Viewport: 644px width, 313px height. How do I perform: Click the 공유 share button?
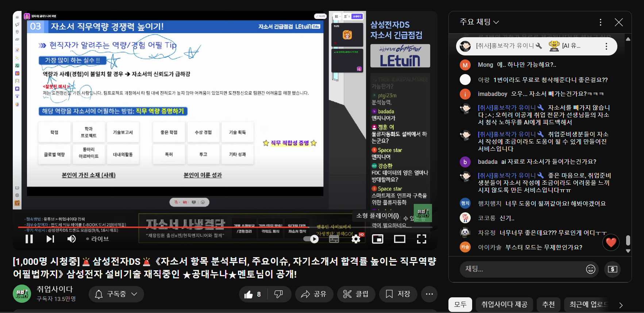(x=314, y=294)
